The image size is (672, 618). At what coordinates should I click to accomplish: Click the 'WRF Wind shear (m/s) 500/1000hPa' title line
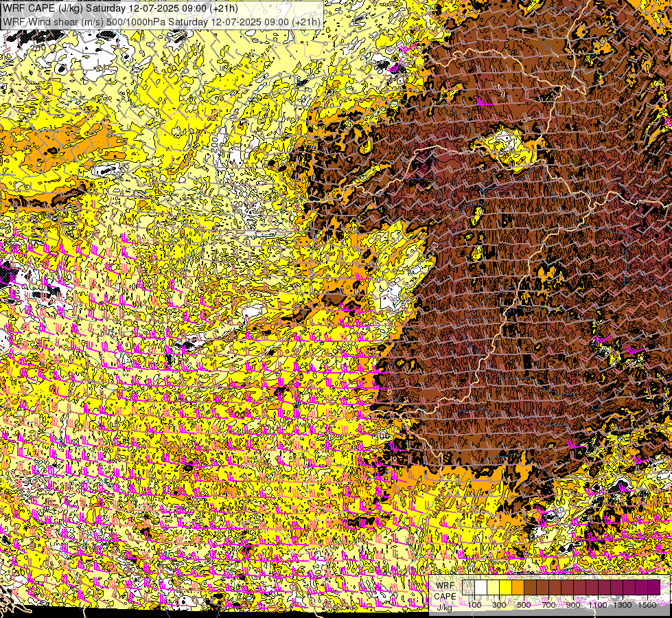161,22
